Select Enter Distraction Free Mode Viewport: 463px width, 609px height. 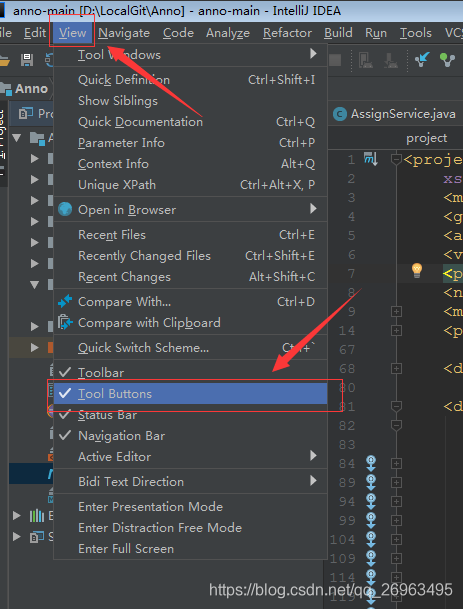point(190,527)
